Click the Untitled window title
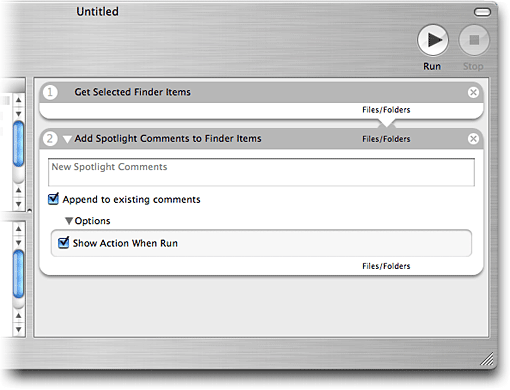Viewport: 510px width, 390px height. coord(97,12)
